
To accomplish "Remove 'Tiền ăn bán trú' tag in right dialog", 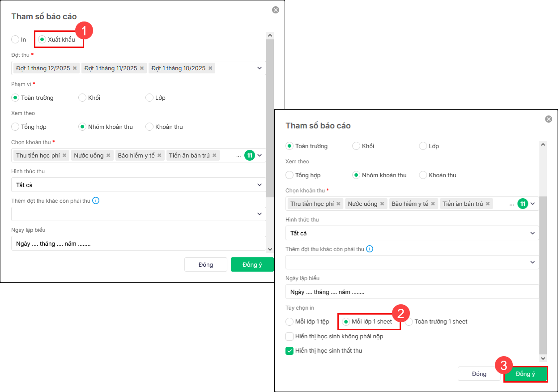I will click(488, 204).
